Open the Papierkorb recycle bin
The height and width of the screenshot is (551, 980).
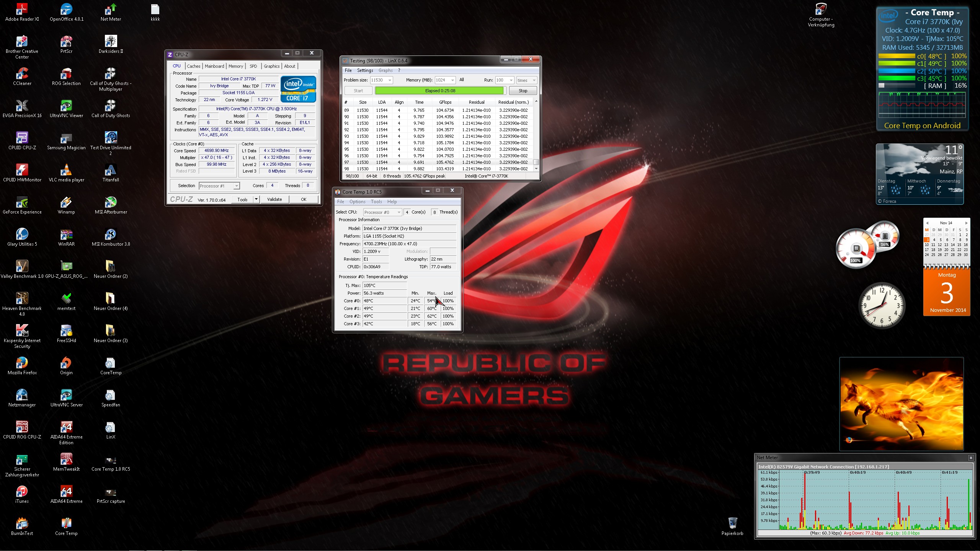tap(732, 526)
